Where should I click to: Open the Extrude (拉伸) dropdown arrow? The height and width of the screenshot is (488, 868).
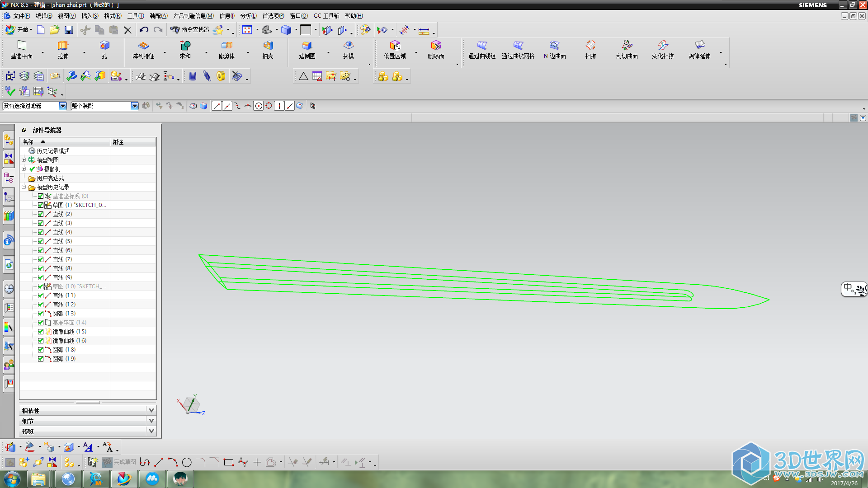click(x=84, y=52)
